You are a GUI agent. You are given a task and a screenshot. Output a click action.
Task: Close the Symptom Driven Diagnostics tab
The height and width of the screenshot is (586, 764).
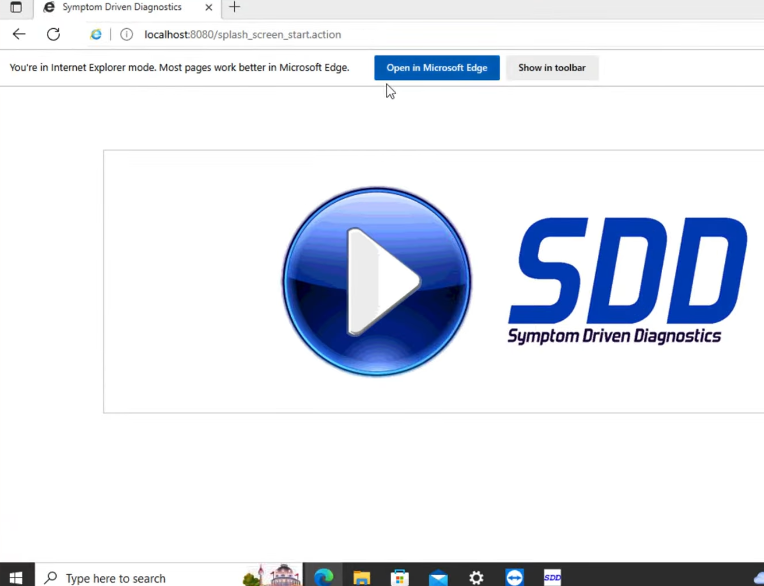pyautogui.click(x=209, y=7)
